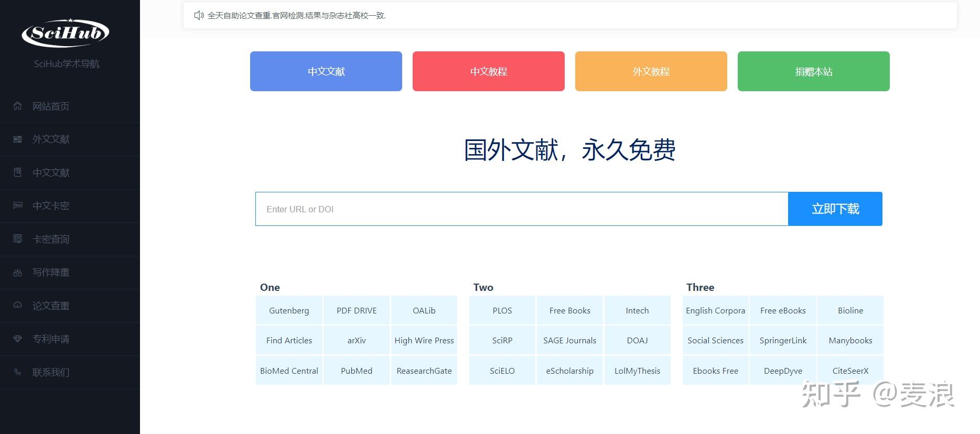Open the PLOS link
The height and width of the screenshot is (434, 980).
tap(502, 310)
